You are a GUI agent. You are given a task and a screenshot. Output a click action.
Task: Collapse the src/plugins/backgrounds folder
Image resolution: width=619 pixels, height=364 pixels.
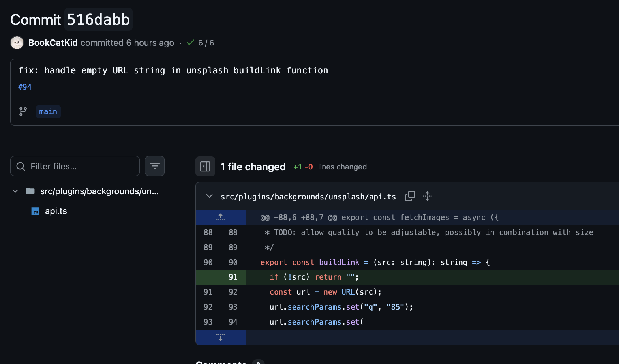point(15,191)
